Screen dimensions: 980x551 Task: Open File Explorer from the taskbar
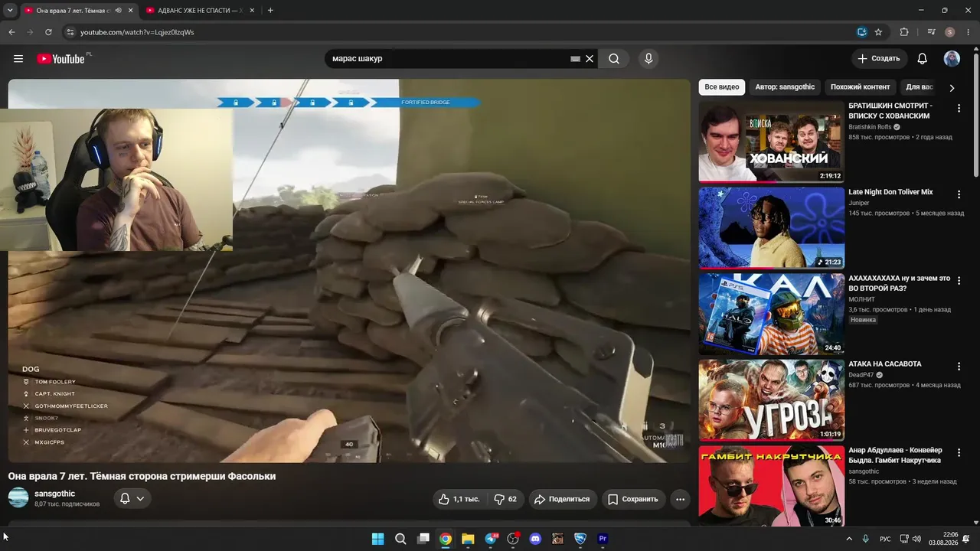[x=468, y=539]
